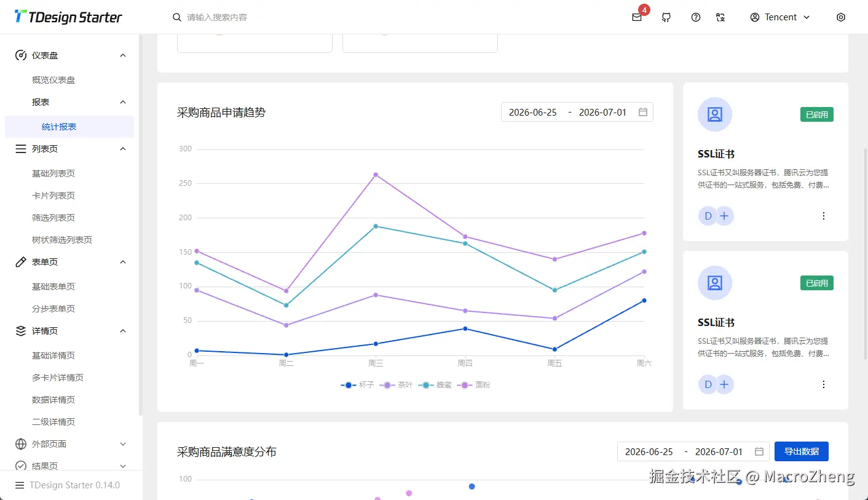Collapse the 详情页 menu group chevron

coord(123,331)
